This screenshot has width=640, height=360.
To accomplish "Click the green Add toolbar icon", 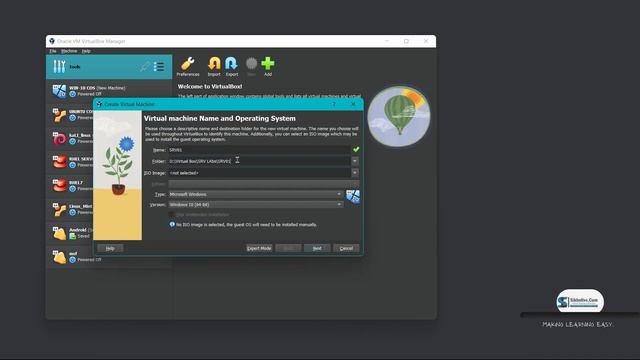I will coord(268,67).
